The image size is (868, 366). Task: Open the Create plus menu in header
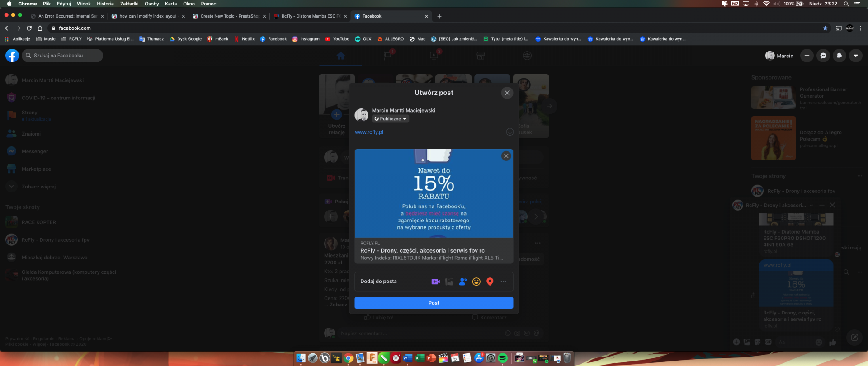click(807, 56)
